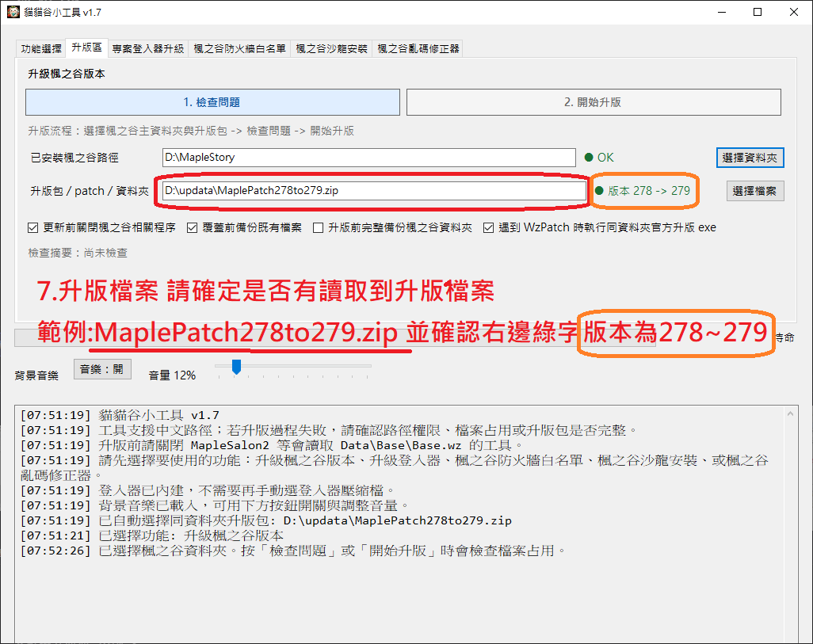
Task: Switch to the 功能選擇 tab
Action: (41, 49)
